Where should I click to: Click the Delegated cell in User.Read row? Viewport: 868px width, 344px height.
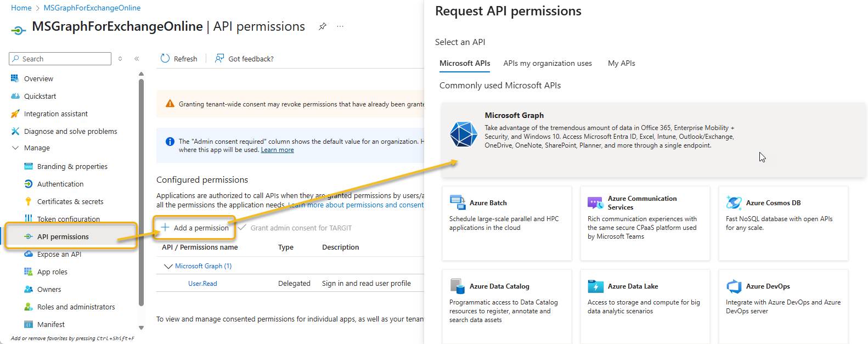click(294, 284)
